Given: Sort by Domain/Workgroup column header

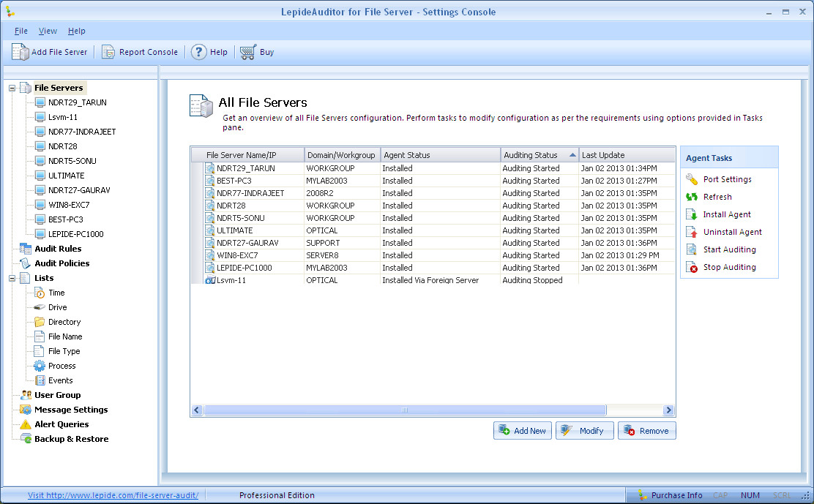Looking at the screenshot, I should 343,155.
